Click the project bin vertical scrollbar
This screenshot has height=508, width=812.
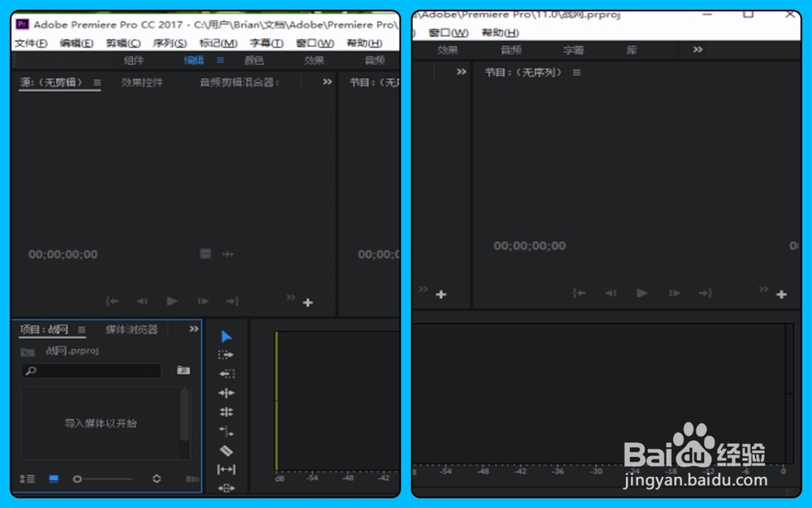pos(184,414)
